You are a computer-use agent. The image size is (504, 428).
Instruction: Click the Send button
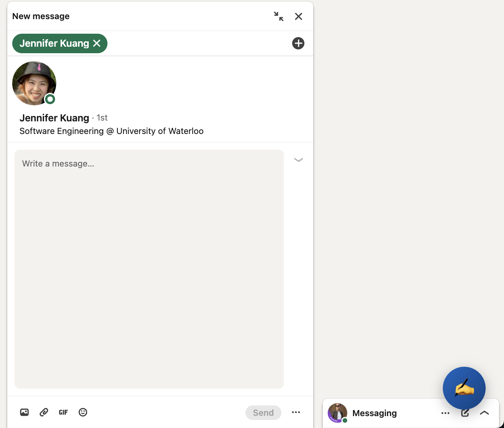(263, 413)
